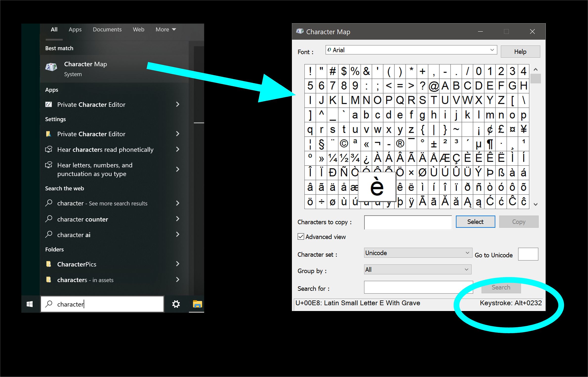Choose the pound sterling symbol in grid

(x=501, y=129)
